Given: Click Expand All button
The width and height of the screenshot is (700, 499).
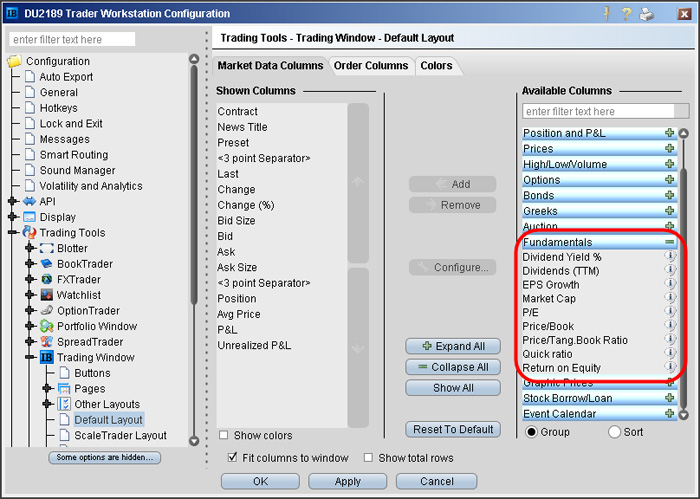Looking at the screenshot, I should click(x=453, y=346).
